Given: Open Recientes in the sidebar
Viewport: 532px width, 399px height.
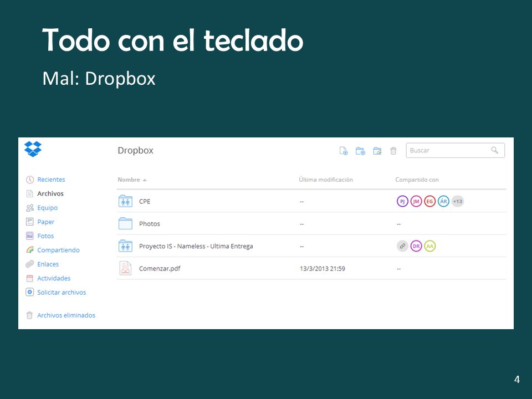Looking at the screenshot, I should point(51,180).
